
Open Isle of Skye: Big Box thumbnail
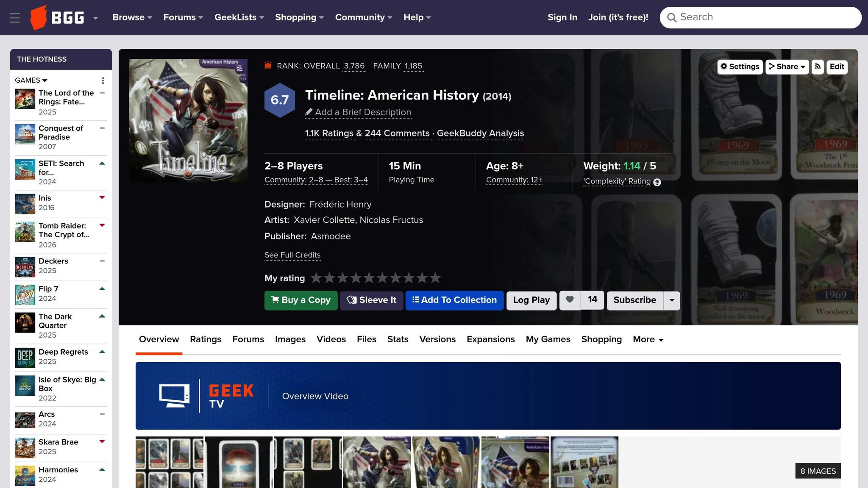click(25, 385)
